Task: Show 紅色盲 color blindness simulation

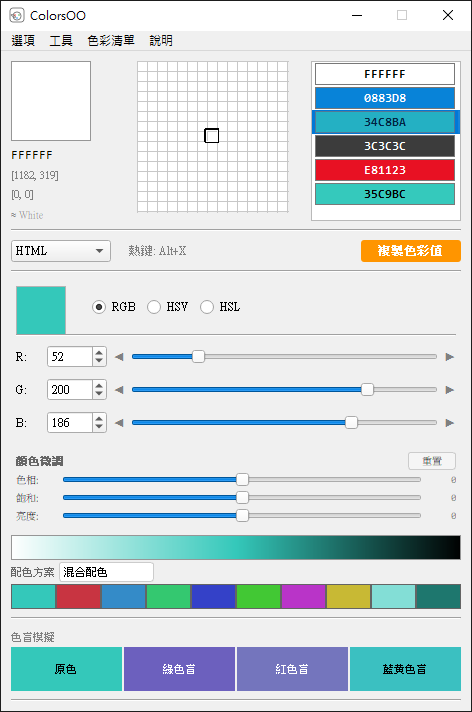Action: pyautogui.click(x=292, y=669)
